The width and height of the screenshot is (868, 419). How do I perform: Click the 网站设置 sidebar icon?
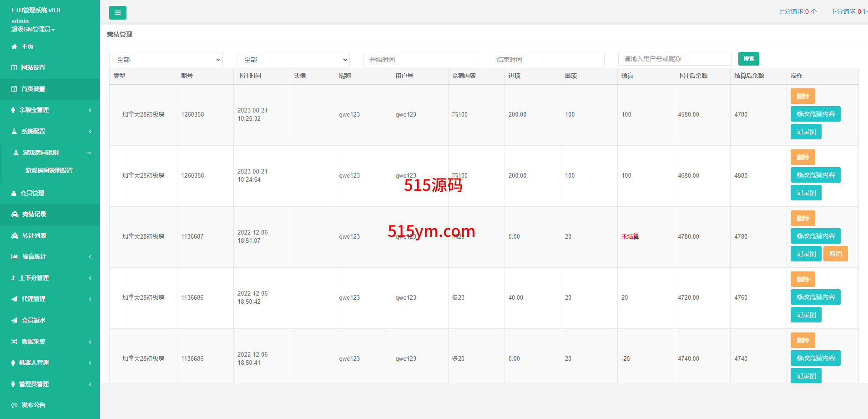point(14,67)
